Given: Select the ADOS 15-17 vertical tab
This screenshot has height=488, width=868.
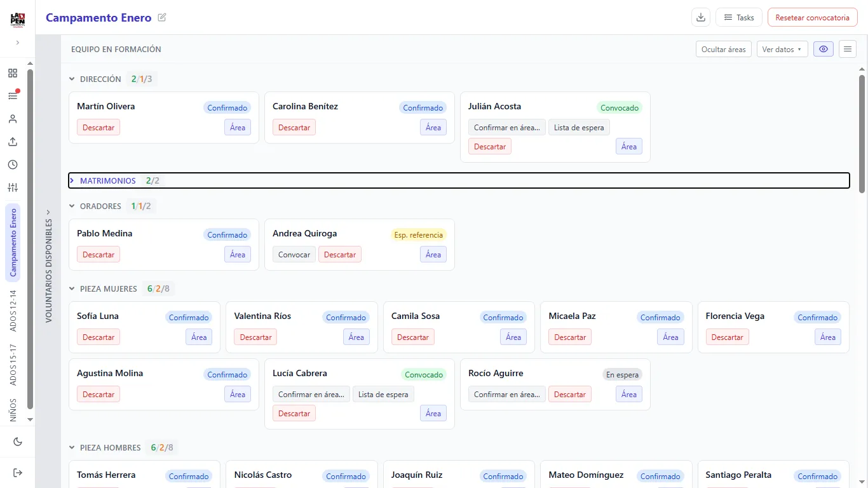Looking at the screenshot, I should tap(13, 365).
